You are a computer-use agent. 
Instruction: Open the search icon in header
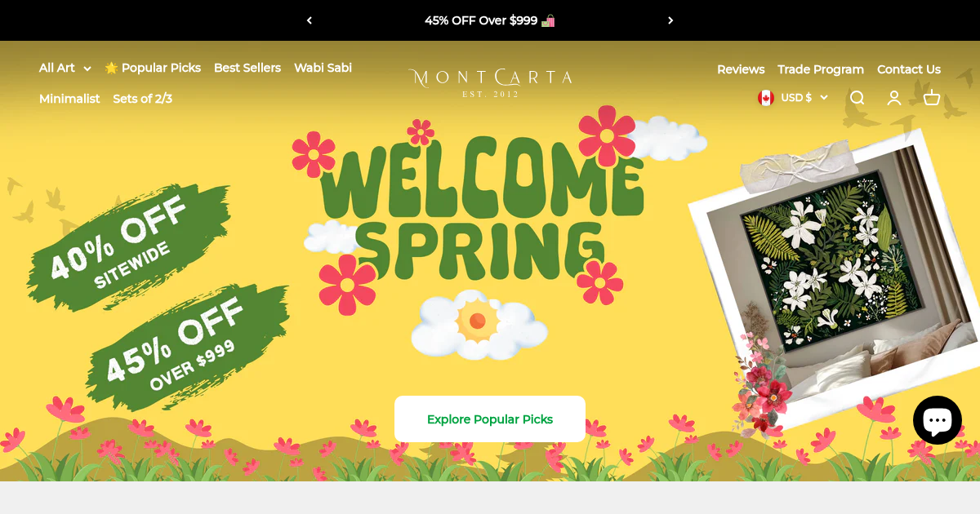pos(857,98)
